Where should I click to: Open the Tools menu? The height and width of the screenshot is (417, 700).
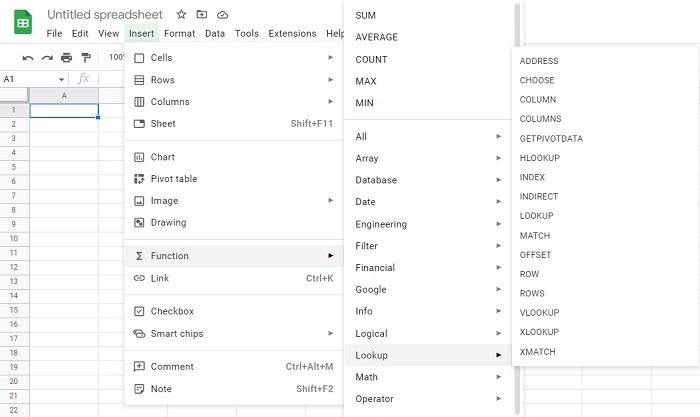247,33
